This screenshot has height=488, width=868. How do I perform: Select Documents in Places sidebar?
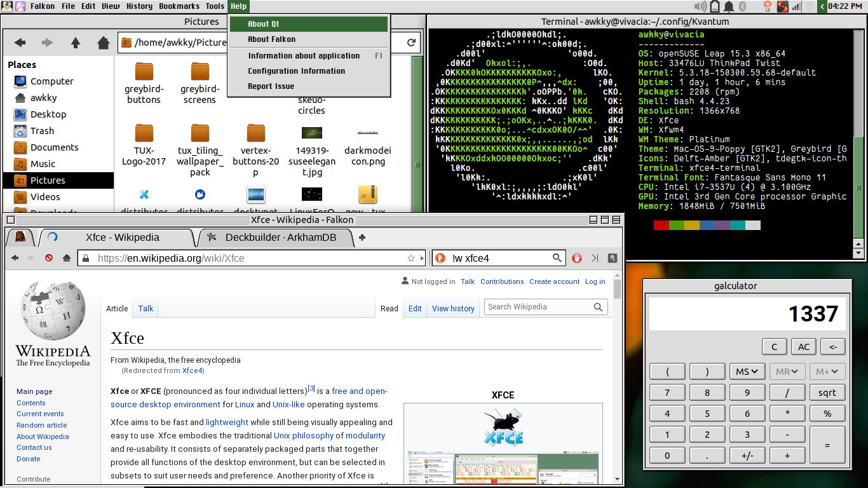point(58,147)
